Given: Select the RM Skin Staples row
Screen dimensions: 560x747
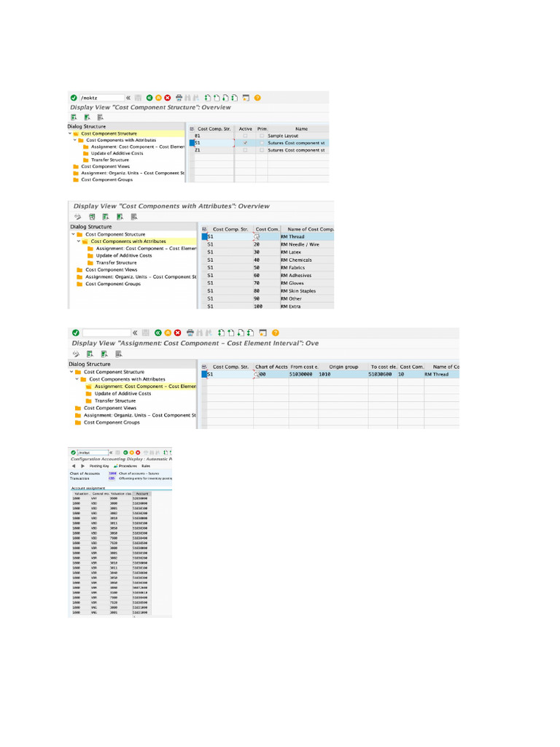Looking at the screenshot, I should [204, 291].
